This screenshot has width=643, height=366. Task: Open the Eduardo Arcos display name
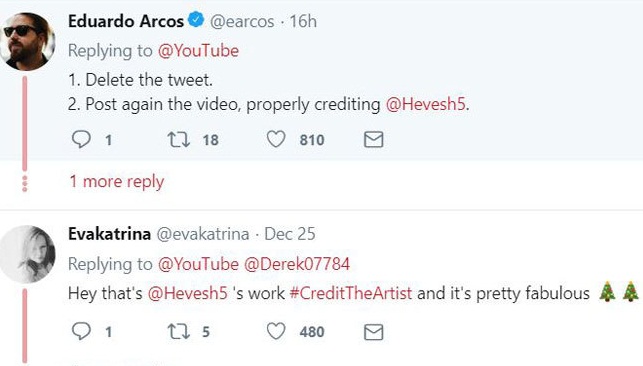126,21
